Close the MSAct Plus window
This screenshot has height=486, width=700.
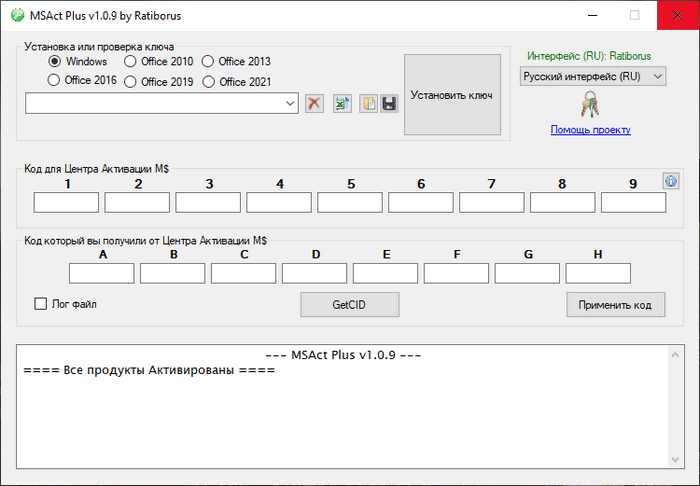(678, 15)
